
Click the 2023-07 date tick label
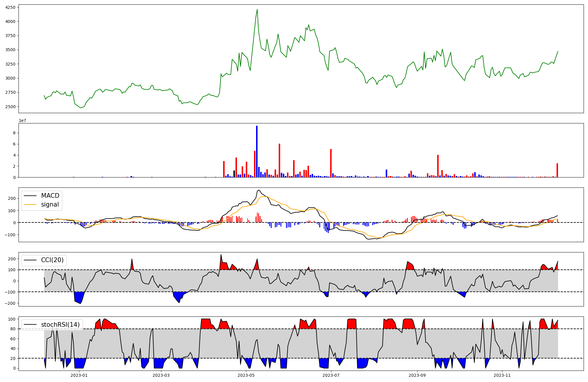(331, 375)
